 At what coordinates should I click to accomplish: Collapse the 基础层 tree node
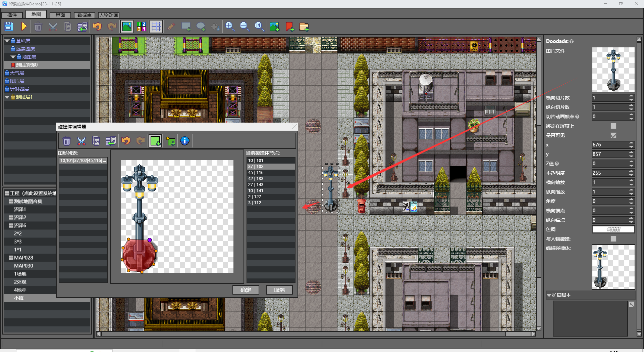pos(7,41)
